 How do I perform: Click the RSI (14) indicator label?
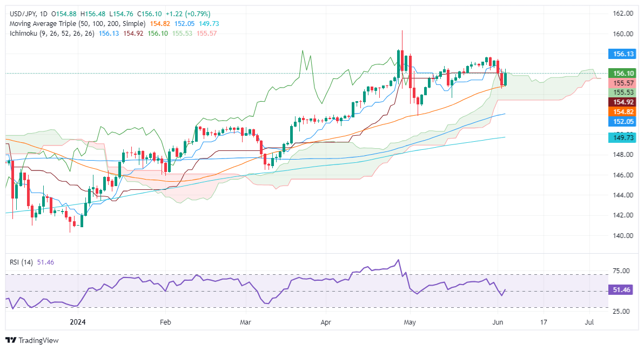click(22, 262)
